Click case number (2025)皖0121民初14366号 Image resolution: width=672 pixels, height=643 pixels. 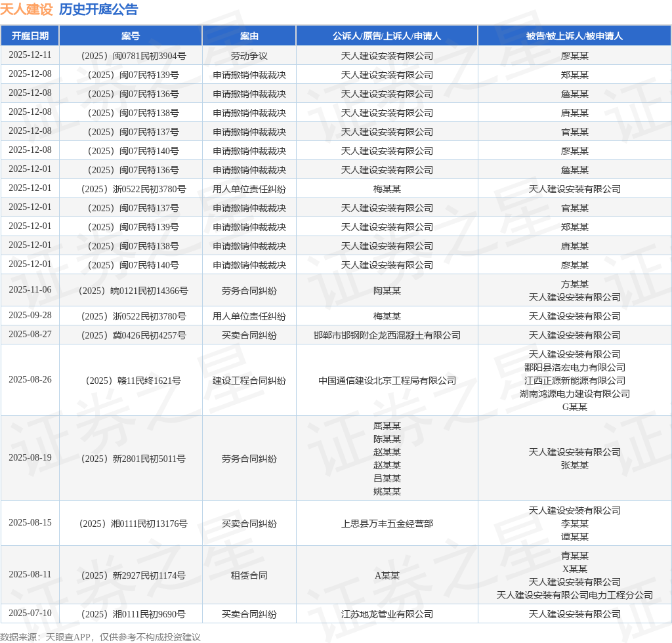134,291
